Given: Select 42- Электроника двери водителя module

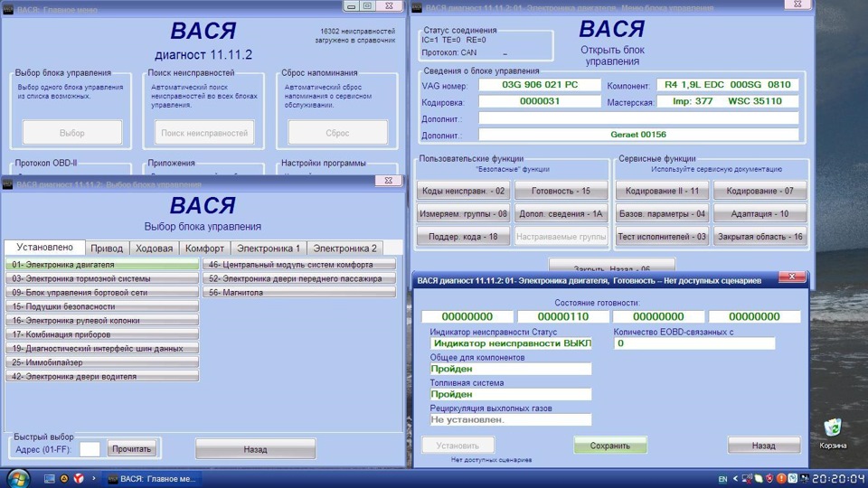Looking at the screenshot, I should [102, 376].
